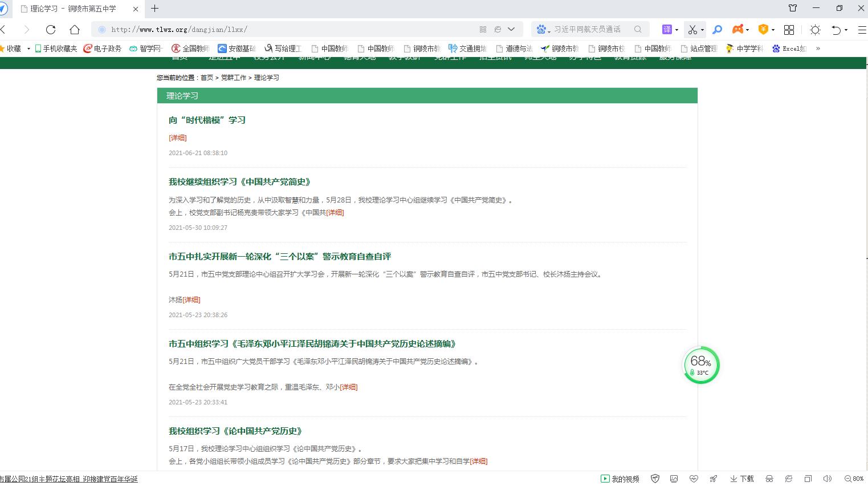Expand the 收藏 favorites dropdown arrow
The image size is (868, 486).
coord(28,48)
